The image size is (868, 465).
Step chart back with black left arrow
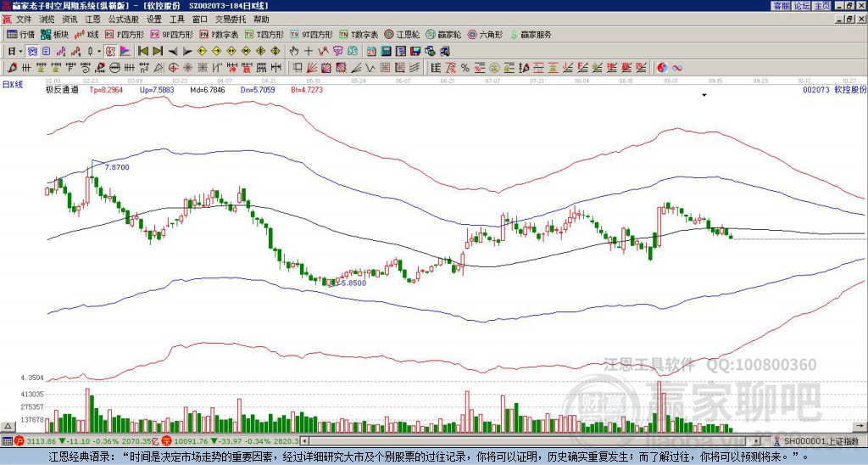click(173, 51)
